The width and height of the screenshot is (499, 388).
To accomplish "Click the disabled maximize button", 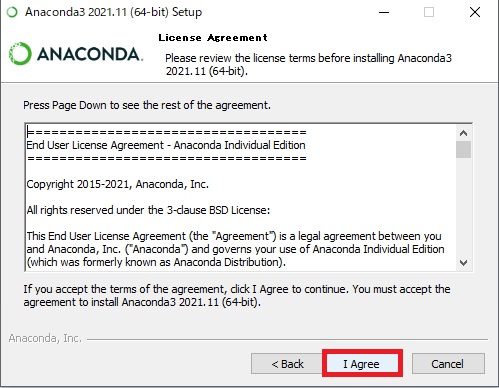I will pos(429,12).
